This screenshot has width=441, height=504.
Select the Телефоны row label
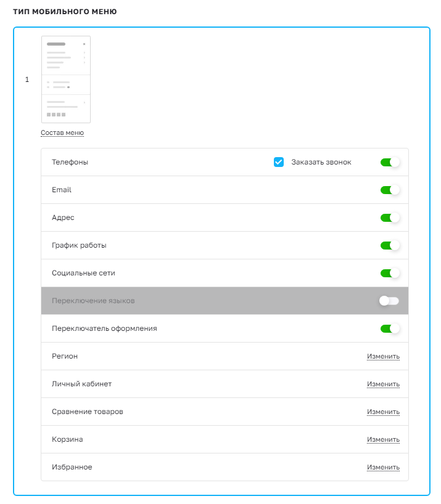pos(70,162)
